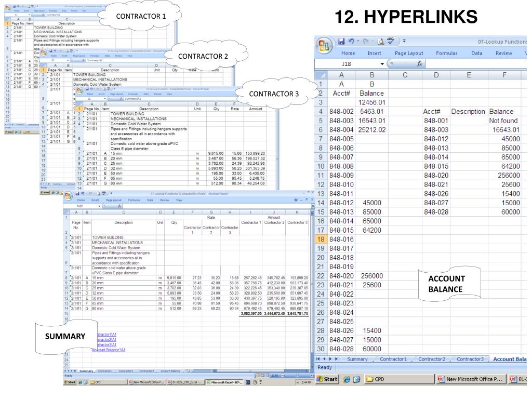
Task: Click the 'Not found' balance cell
Action: (x=503, y=121)
